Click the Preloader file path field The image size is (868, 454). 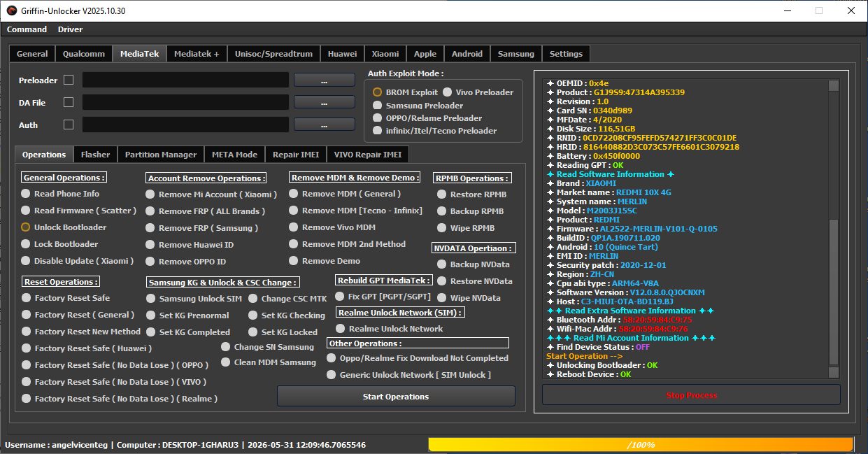pyautogui.click(x=185, y=80)
